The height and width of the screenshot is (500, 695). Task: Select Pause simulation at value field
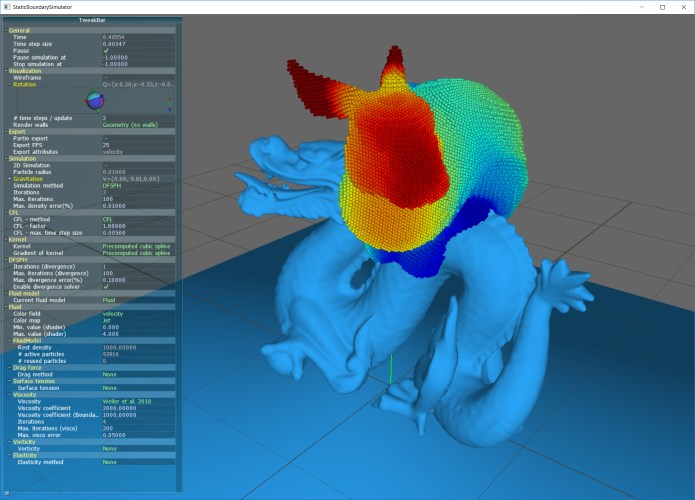coord(139,58)
